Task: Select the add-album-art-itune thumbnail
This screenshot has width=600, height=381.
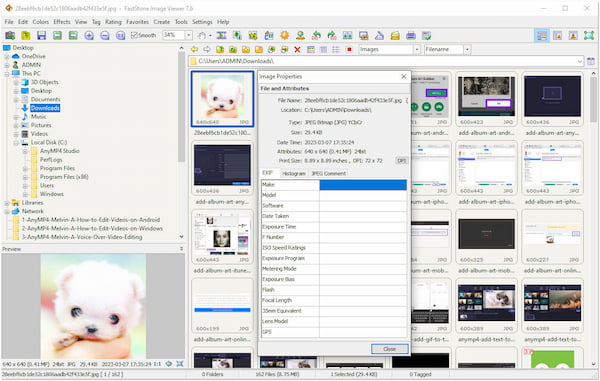Action: click(222, 237)
